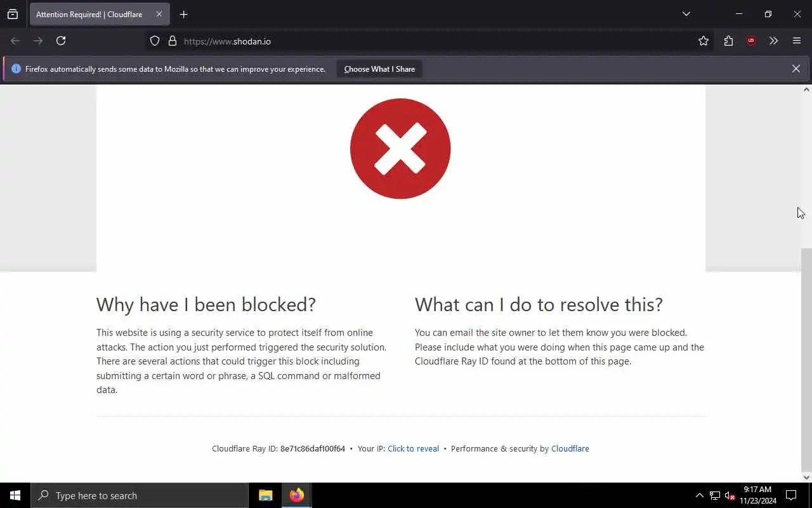This screenshot has height=508, width=812.
Task: Reveal your IP with Click to reveal
Action: click(x=413, y=448)
